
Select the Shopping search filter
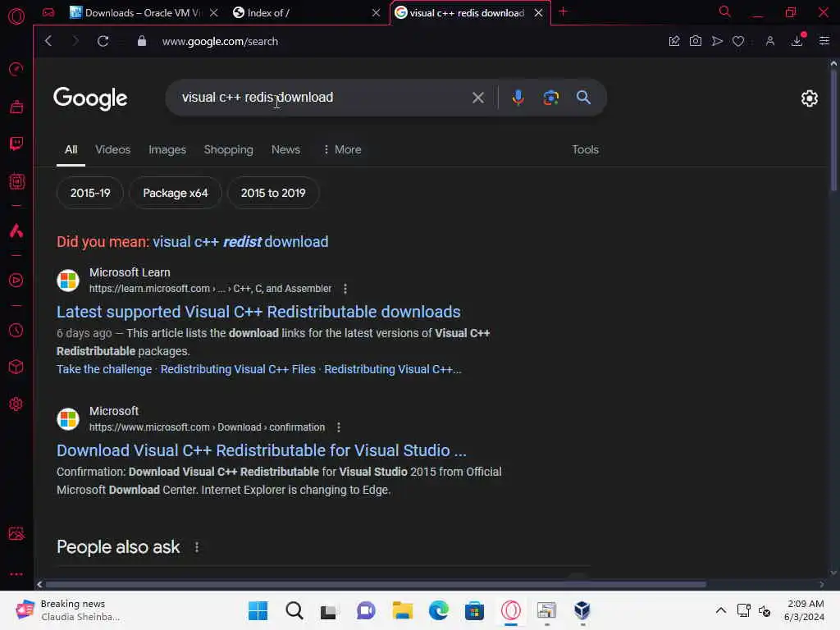point(228,150)
